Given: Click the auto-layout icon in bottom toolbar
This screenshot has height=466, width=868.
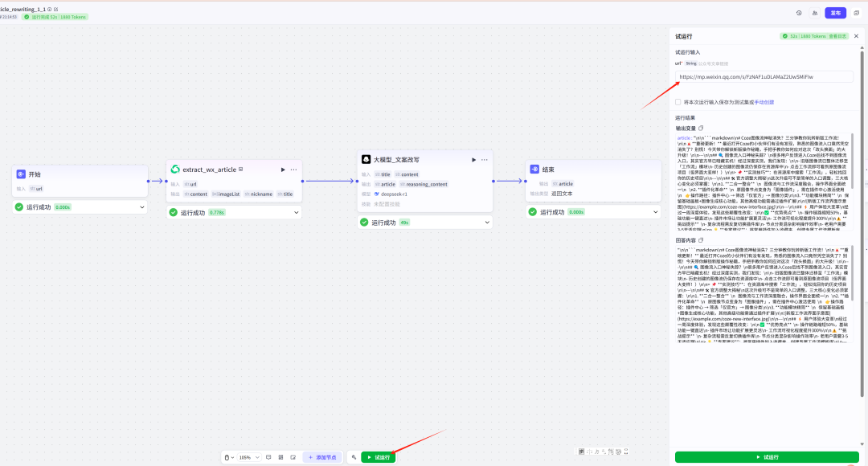Looking at the screenshot, I should [x=280, y=458].
